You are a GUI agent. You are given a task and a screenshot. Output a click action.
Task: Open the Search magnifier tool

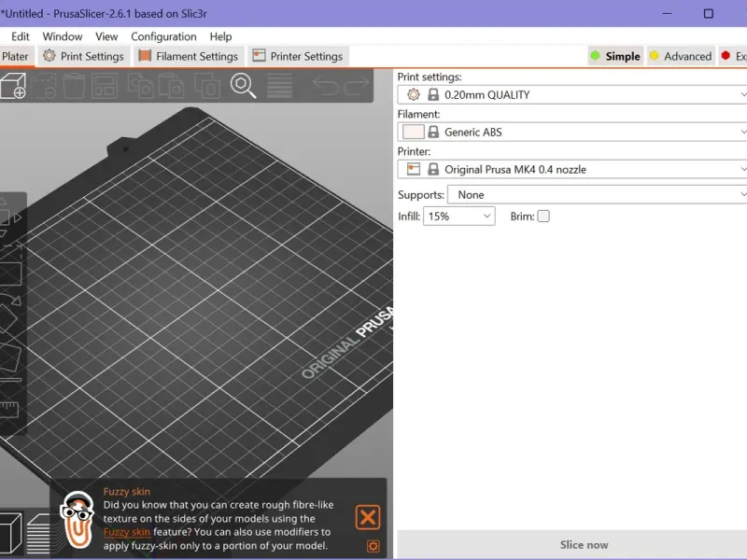243,86
